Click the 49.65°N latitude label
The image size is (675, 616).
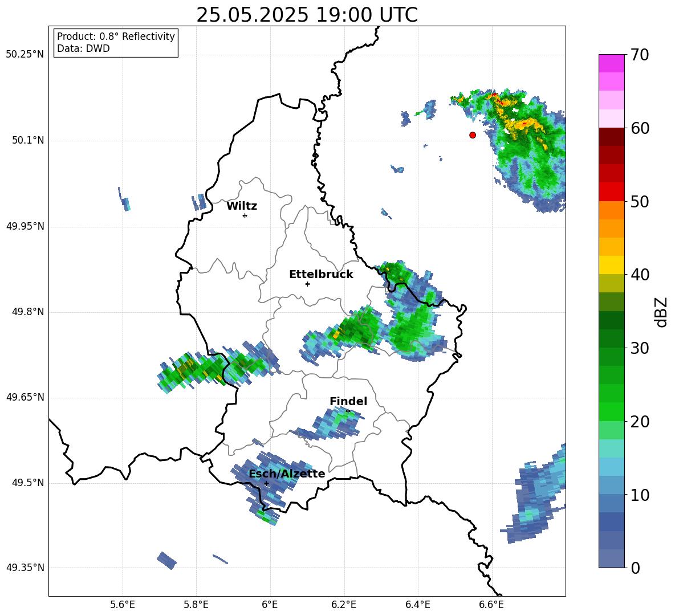point(25,397)
